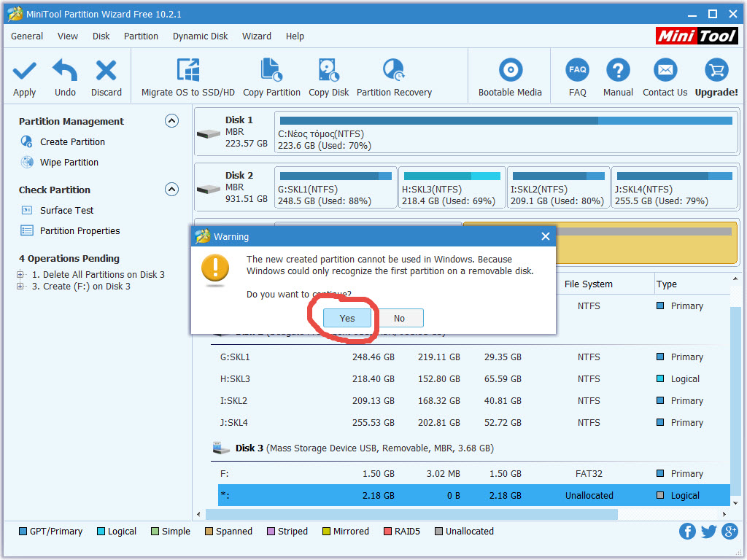Click No in the Warning dialog

pos(399,318)
